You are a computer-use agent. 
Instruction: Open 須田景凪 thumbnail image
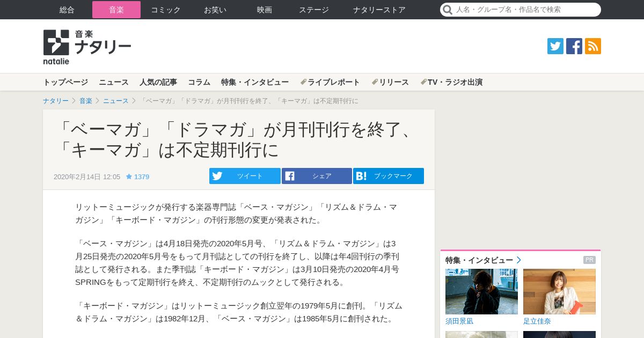coord(481,291)
